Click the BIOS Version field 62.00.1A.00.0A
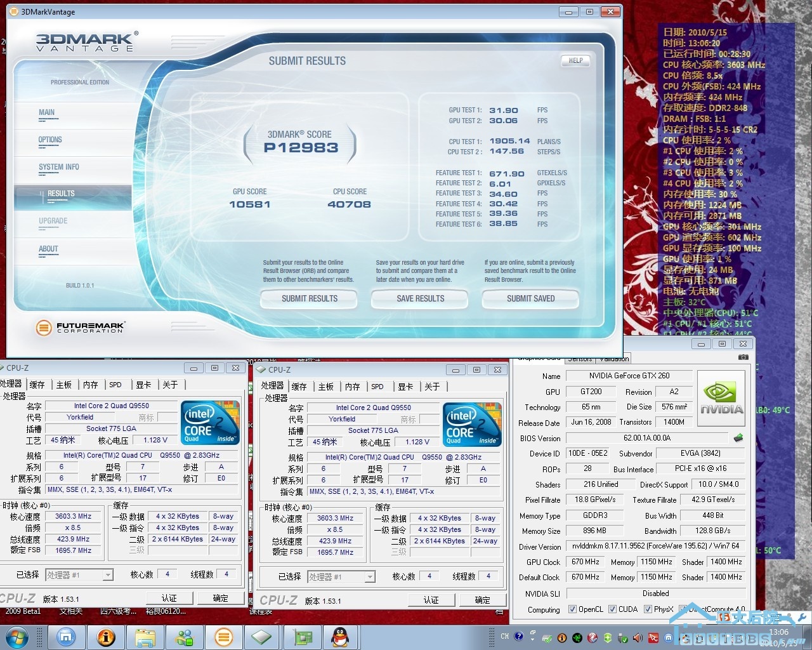The width and height of the screenshot is (812, 650). click(x=647, y=438)
